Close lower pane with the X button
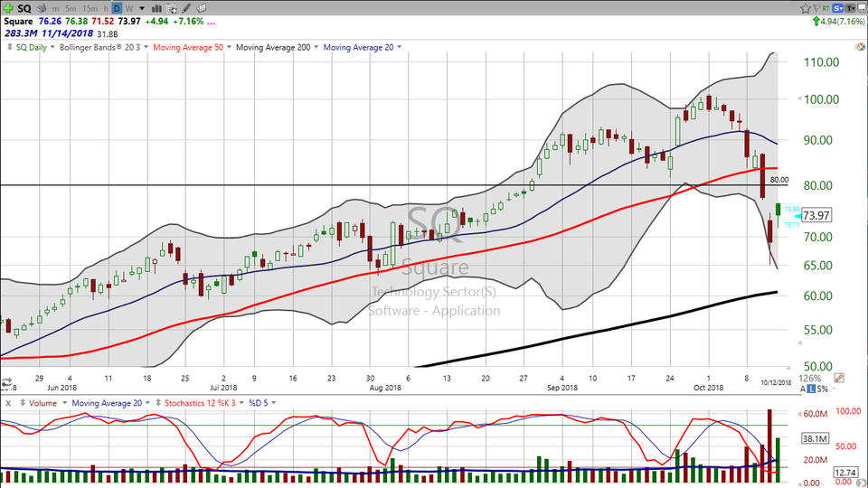This screenshot has width=868, height=488. (8, 402)
